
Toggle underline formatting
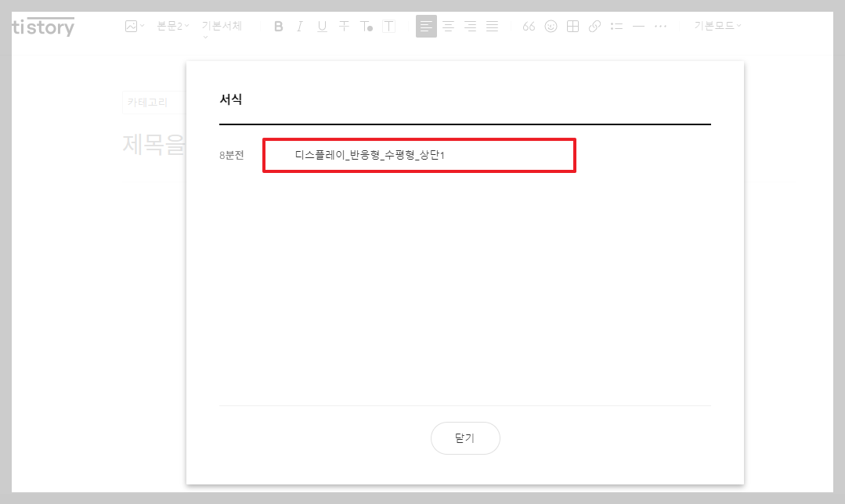click(x=322, y=26)
